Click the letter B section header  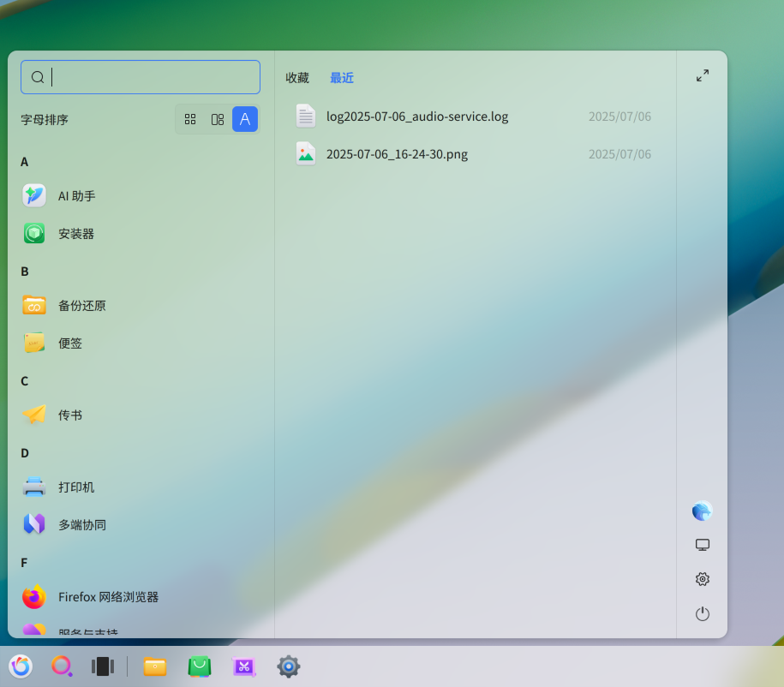click(x=25, y=272)
